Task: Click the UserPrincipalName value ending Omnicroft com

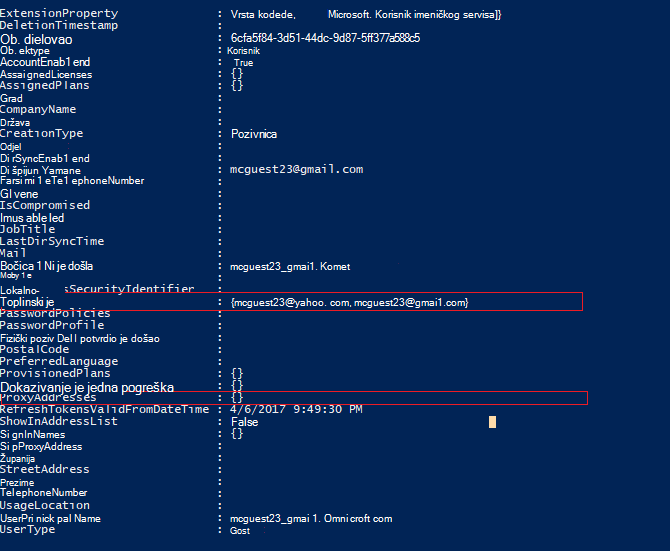Action: pyautogui.click(x=311, y=519)
